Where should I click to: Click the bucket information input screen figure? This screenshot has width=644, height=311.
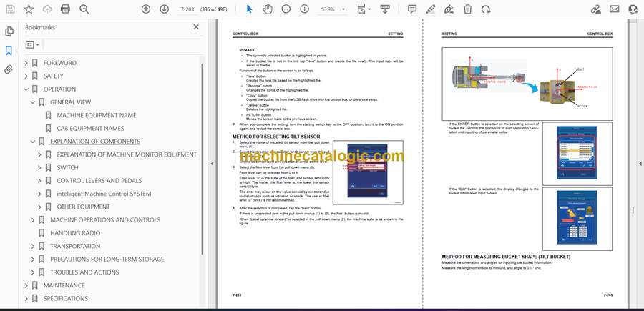(577, 219)
